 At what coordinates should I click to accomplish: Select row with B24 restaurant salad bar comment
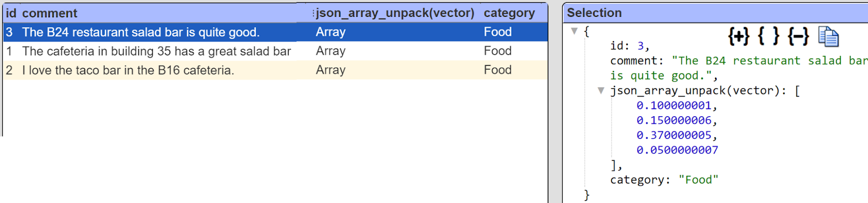click(x=275, y=32)
